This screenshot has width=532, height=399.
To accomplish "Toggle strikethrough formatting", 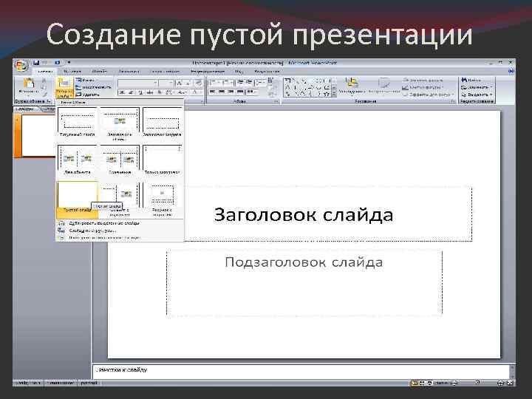I will [150, 92].
